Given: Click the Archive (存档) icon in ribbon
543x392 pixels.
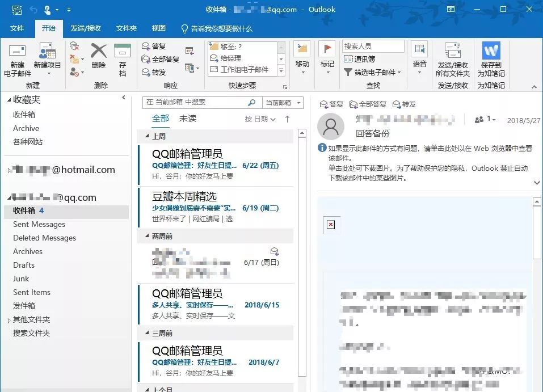Looking at the screenshot, I should [122, 50].
